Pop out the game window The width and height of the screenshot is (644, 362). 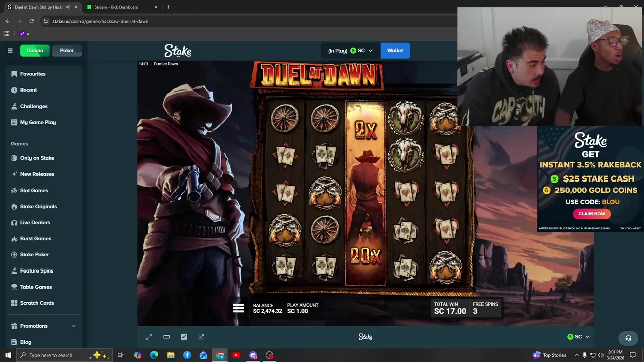click(201, 337)
